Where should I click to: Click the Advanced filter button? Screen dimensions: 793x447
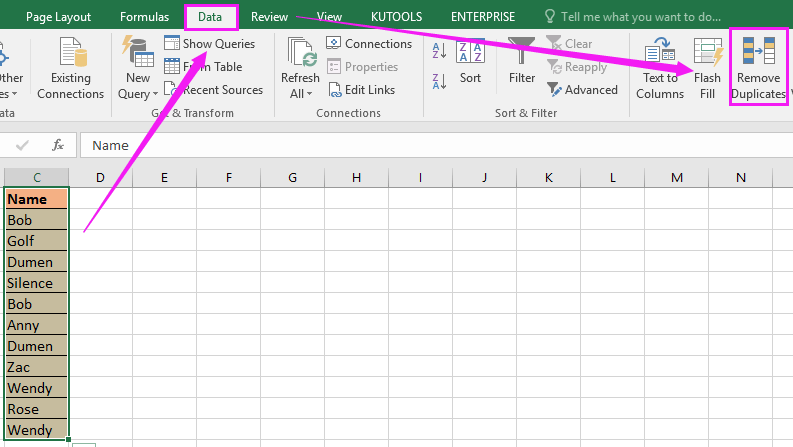[x=582, y=90]
